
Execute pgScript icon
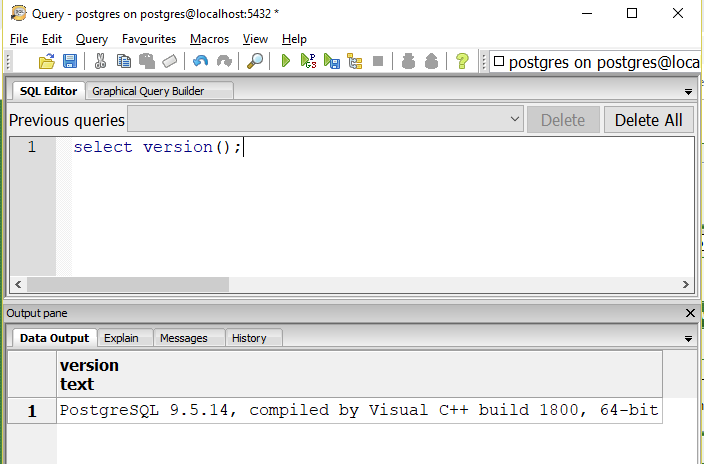308,61
